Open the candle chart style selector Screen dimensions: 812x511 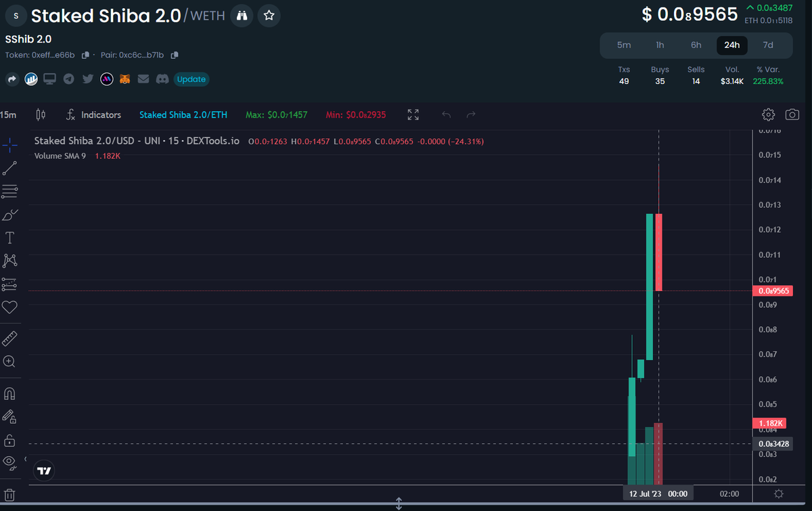point(41,115)
